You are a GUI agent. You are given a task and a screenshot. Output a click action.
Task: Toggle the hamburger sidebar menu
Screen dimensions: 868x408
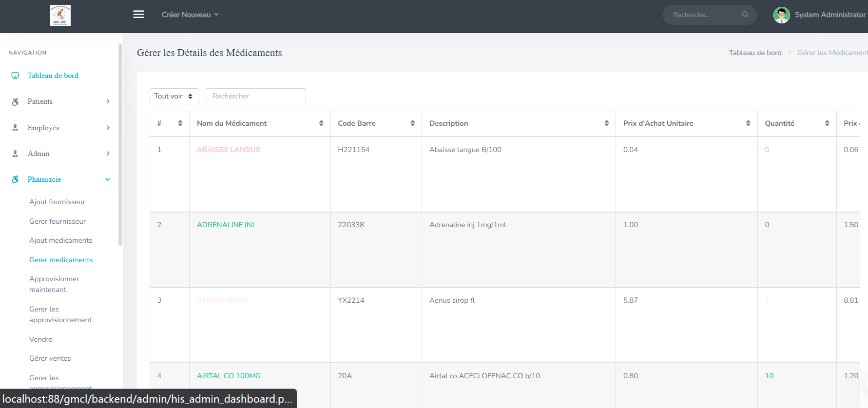(x=138, y=15)
